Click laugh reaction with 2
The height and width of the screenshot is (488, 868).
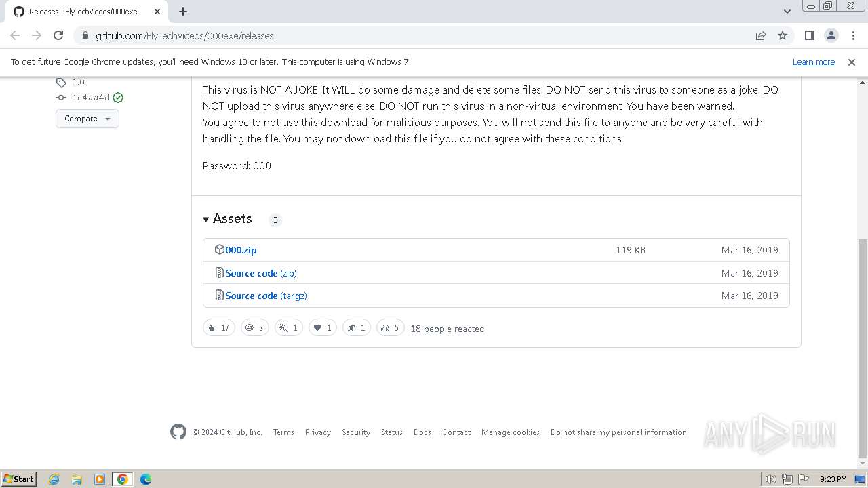click(x=255, y=328)
